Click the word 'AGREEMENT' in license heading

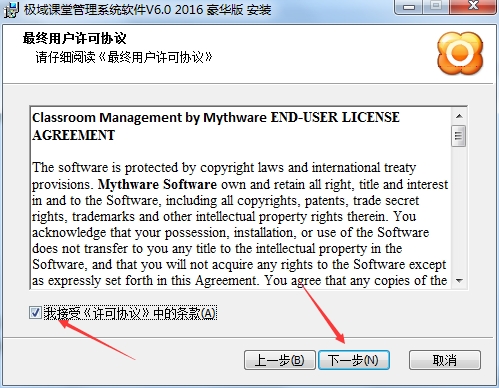[x=73, y=135]
